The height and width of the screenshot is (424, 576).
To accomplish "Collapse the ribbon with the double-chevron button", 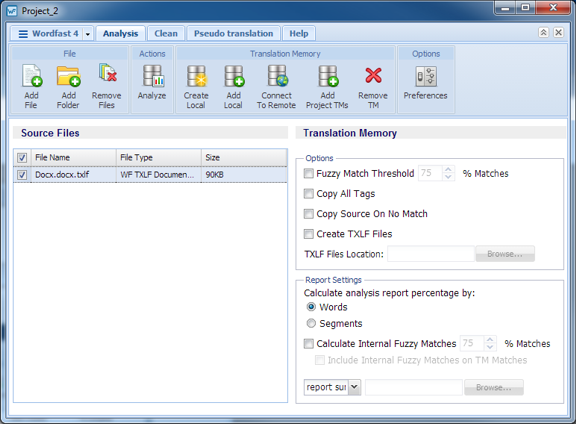I will point(543,32).
